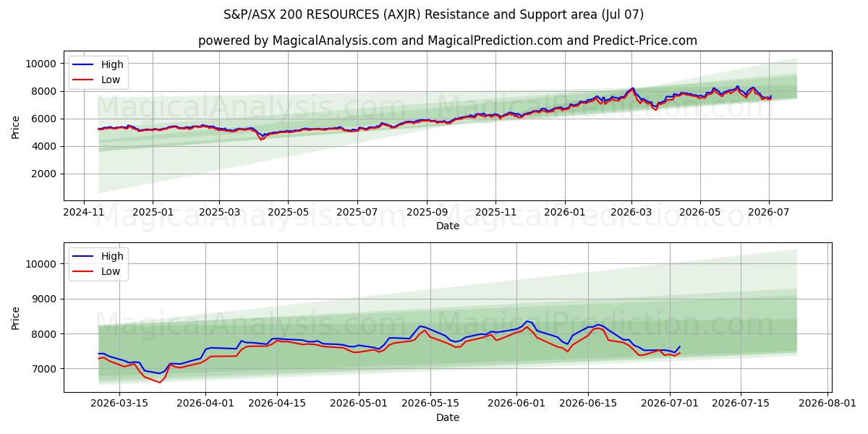Click the '9000' y-axis tick in bottom chart
Screen dimensions: 868x434
[x=45, y=299]
